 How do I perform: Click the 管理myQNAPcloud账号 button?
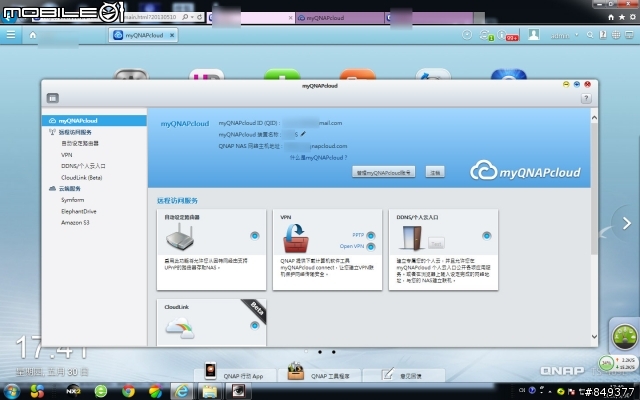click(383, 172)
